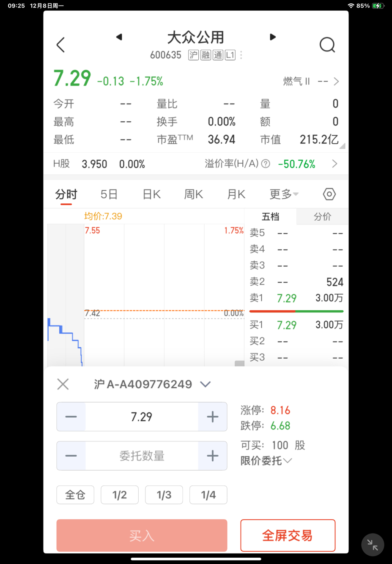Switch to the 分价 tab

coord(322,216)
